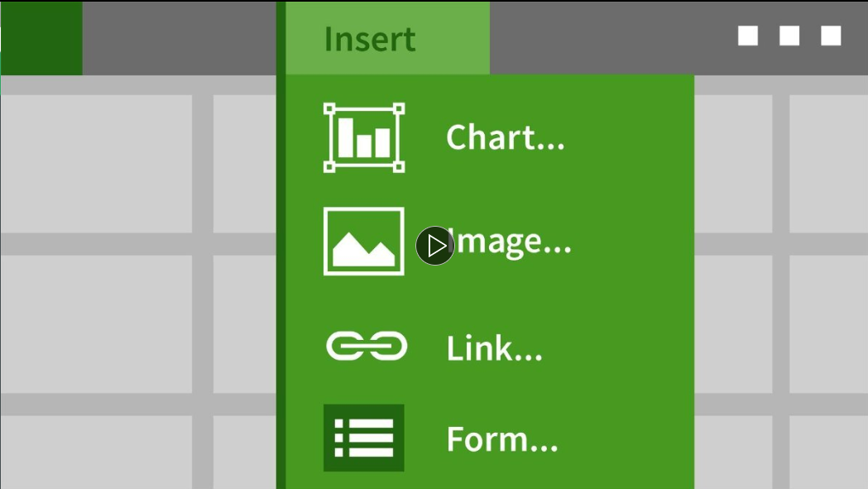Select the top-left spreadsheet cell

pyautogui.click(x=96, y=163)
